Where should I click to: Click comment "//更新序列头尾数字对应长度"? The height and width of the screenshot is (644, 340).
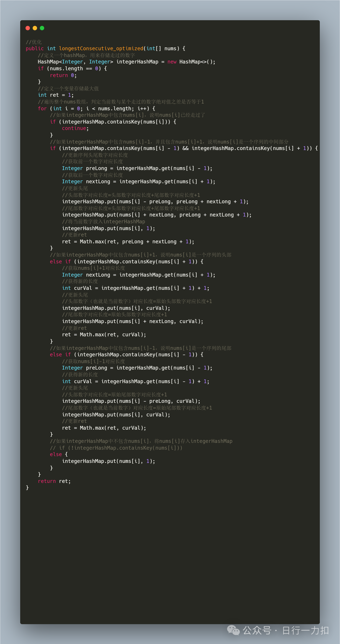click(95, 155)
